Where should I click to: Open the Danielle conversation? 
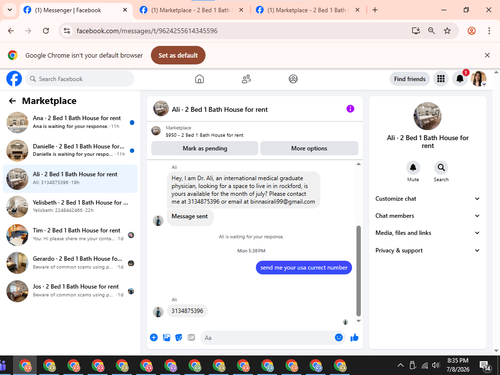pyautogui.click(x=70, y=150)
